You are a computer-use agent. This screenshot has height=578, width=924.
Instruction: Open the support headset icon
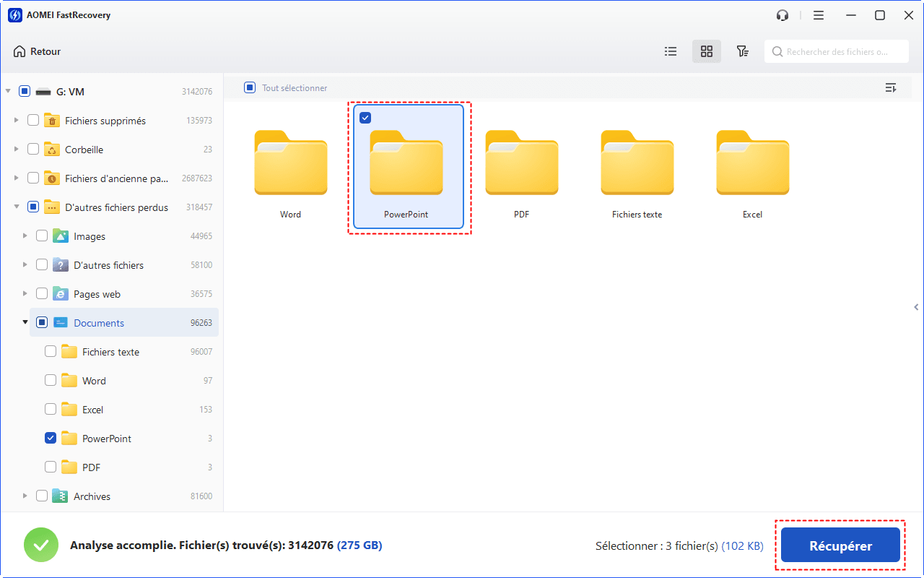[782, 15]
